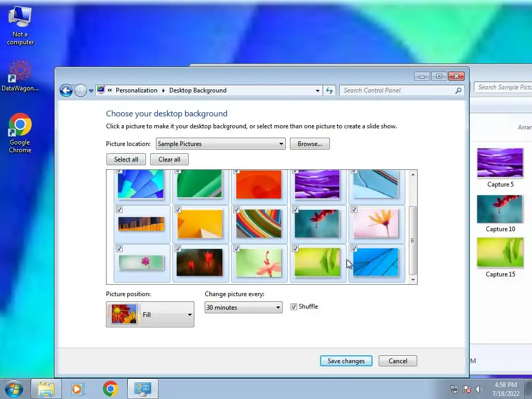Open the Windows Start button
The width and height of the screenshot is (532, 399).
[14, 389]
